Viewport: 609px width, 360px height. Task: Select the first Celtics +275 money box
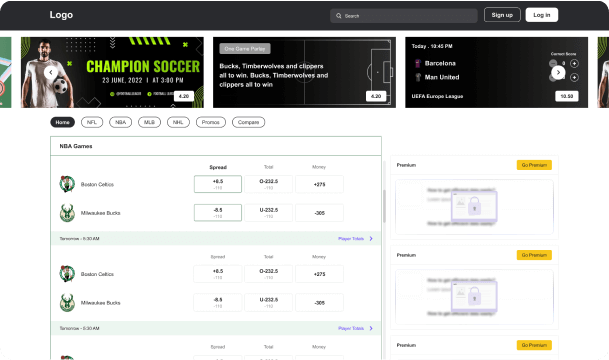tap(319, 184)
